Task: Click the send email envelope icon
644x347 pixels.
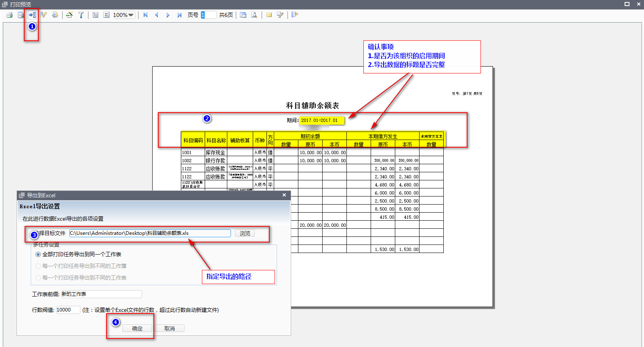Action: pos(269,15)
